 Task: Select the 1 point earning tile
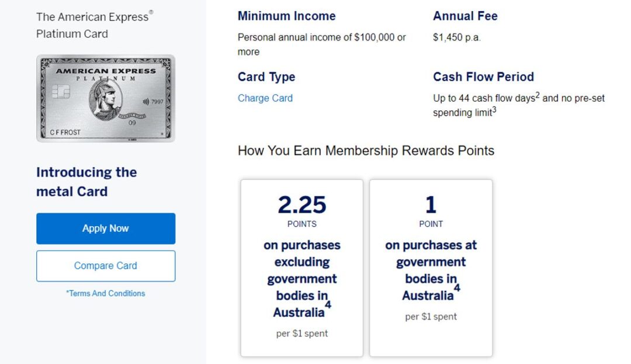tap(431, 266)
